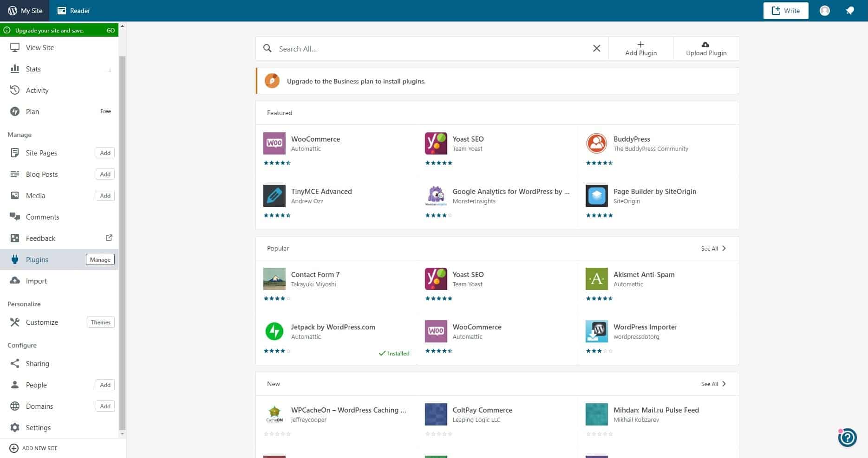
Task: Click the upgrade notice plan icon
Action: tap(272, 81)
